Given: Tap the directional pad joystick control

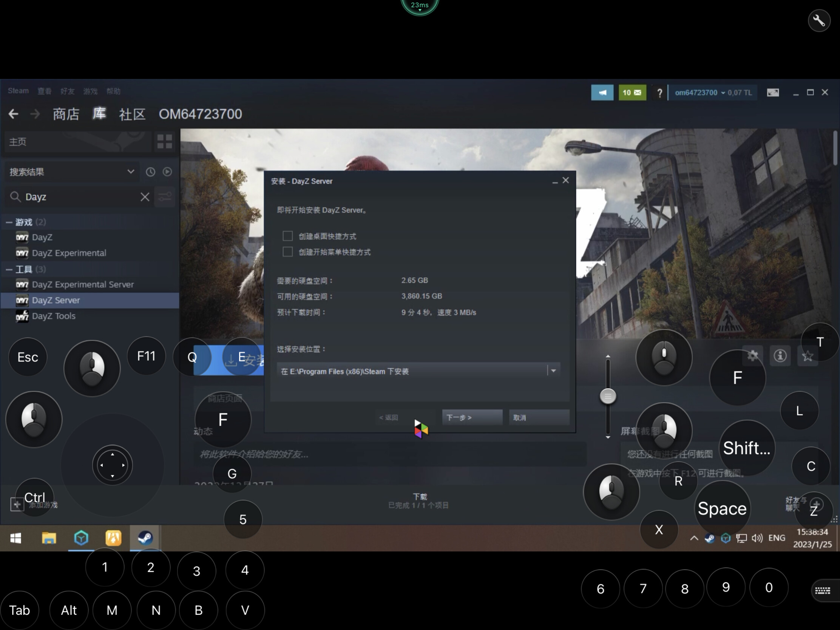Looking at the screenshot, I should coord(113,465).
